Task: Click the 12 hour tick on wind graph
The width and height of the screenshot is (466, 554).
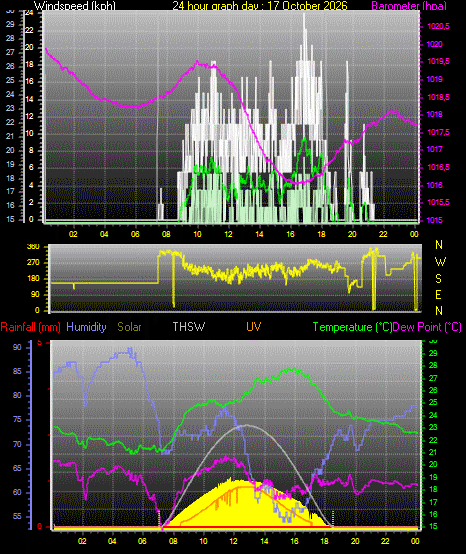Action: 229,234
